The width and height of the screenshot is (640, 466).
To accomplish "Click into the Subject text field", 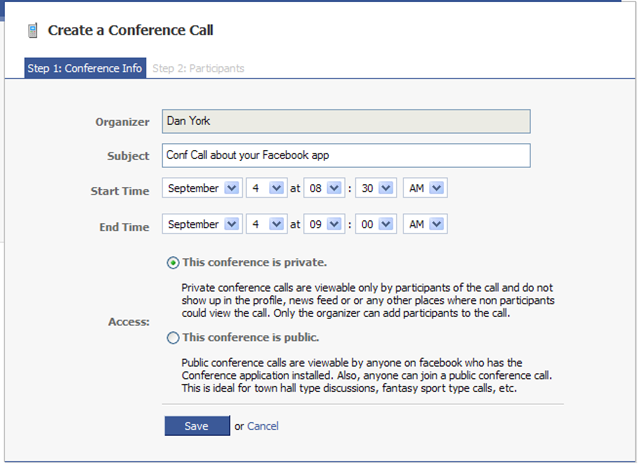I will coord(345,155).
